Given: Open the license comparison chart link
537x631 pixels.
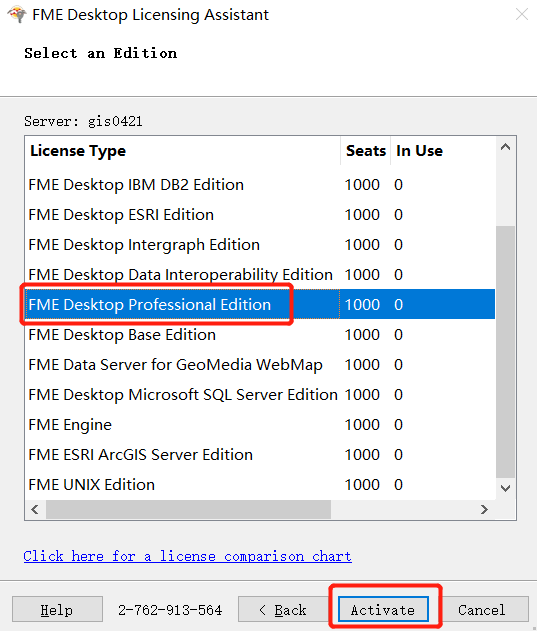Looking at the screenshot, I should pos(188,556).
